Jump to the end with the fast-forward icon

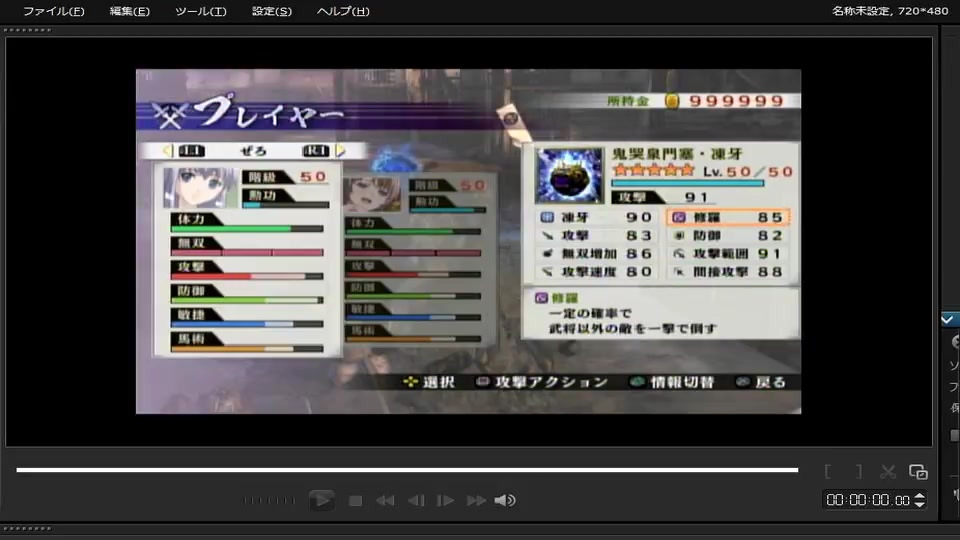(476, 501)
